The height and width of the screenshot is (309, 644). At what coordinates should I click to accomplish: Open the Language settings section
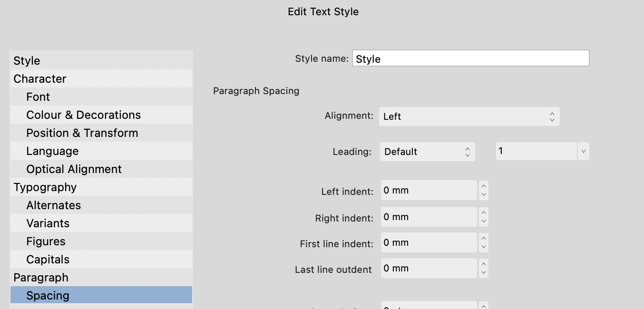(52, 151)
